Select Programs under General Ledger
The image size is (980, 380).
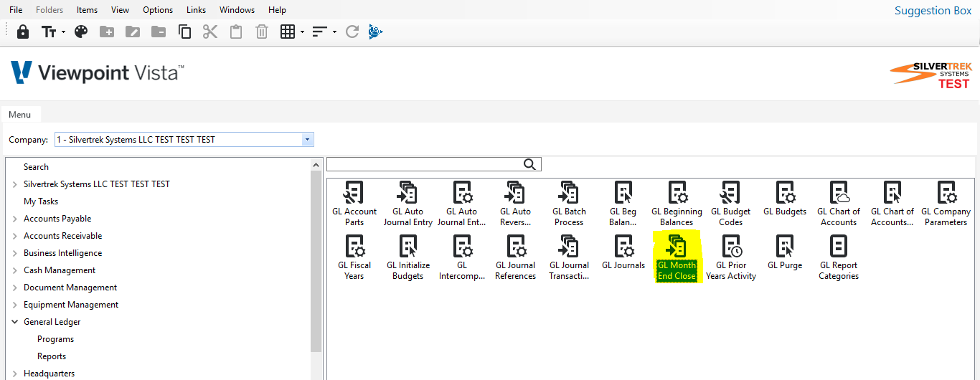click(55, 339)
